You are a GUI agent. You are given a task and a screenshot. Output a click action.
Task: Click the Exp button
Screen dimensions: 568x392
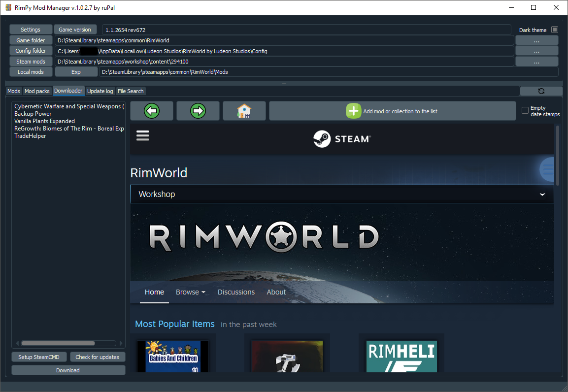pos(76,72)
